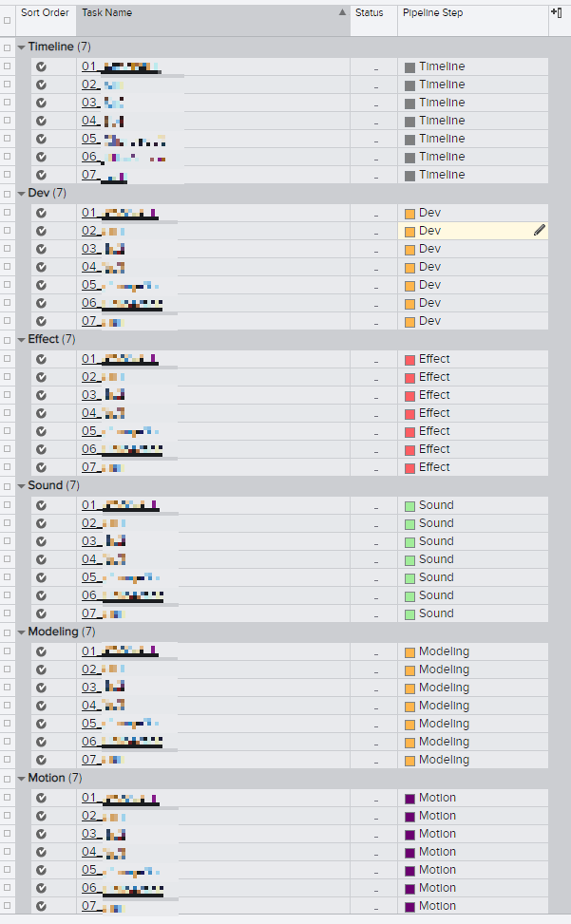
Task: Collapse the Motion (7) group
Action: click(22, 779)
